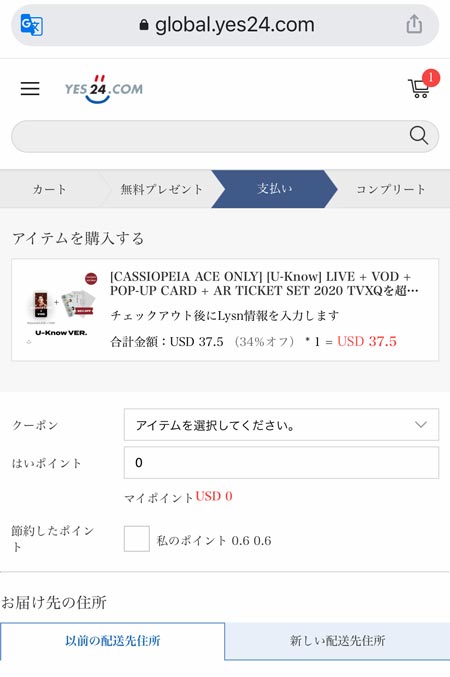The height and width of the screenshot is (677, 450).
Task: Tap the browser translate icon
Action: tap(32, 25)
